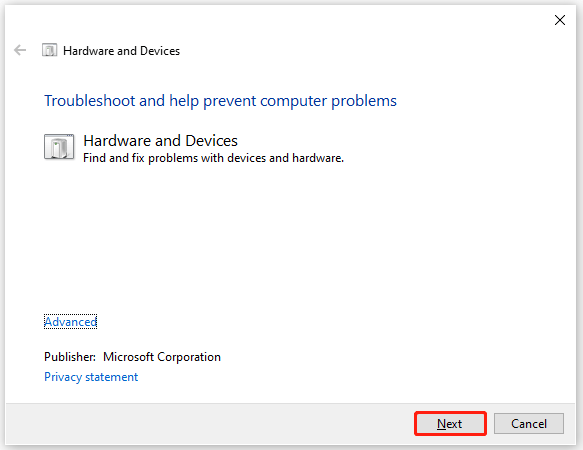Image resolution: width=583 pixels, height=450 pixels.
Task: Go back using the left arrow icon
Action: point(20,50)
